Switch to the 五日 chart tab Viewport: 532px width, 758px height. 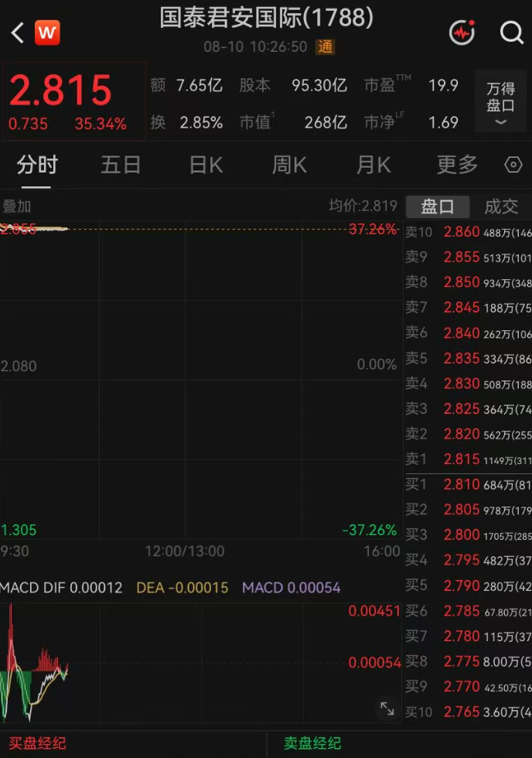click(x=121, y=165)
